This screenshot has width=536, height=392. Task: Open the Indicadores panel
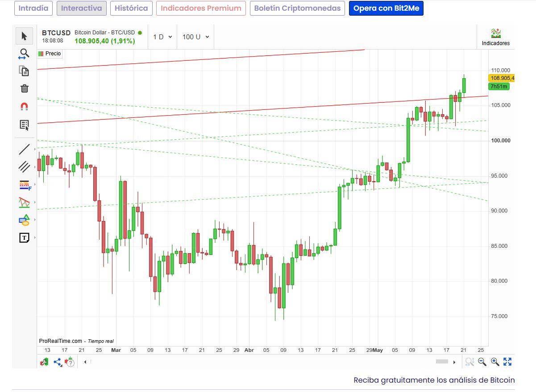(495, 37)
